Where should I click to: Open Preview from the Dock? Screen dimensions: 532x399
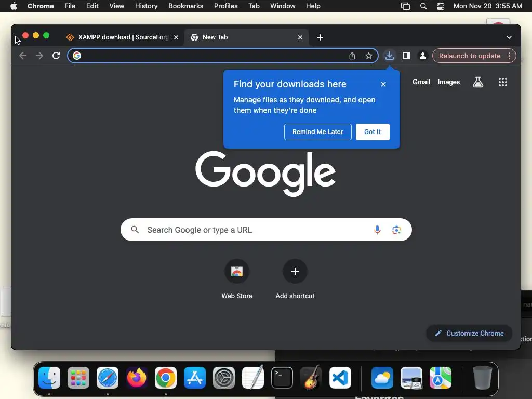pos(411,378)
